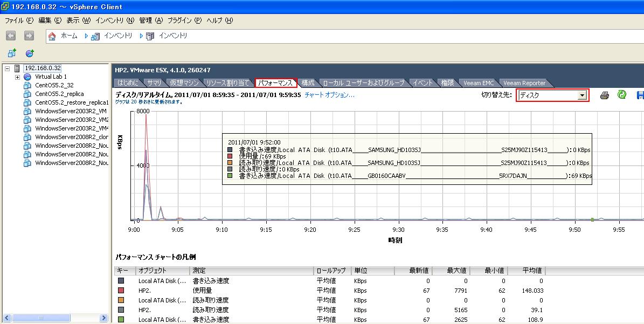Open the チャート オプション... link
The image size is (644, 324).
point(329,95)
